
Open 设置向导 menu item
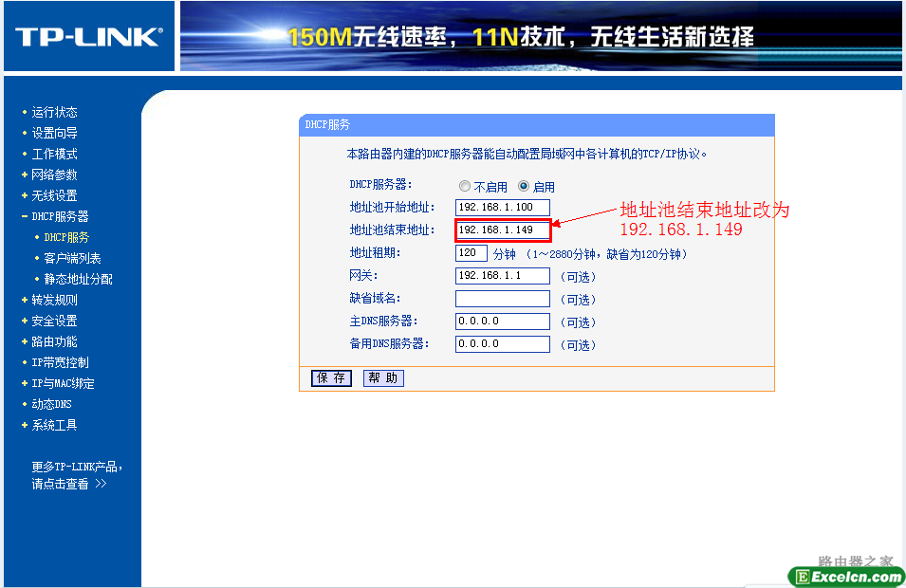click(x=54, y=133)
